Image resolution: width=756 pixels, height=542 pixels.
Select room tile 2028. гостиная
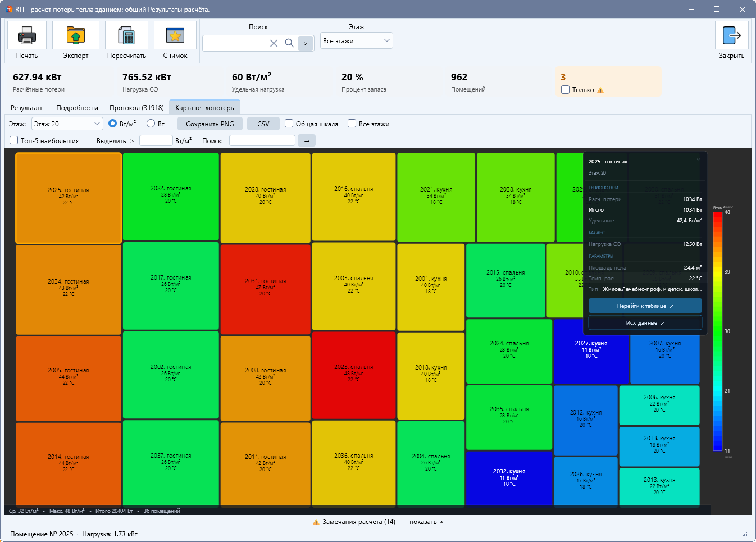click(x=266, y=198)
